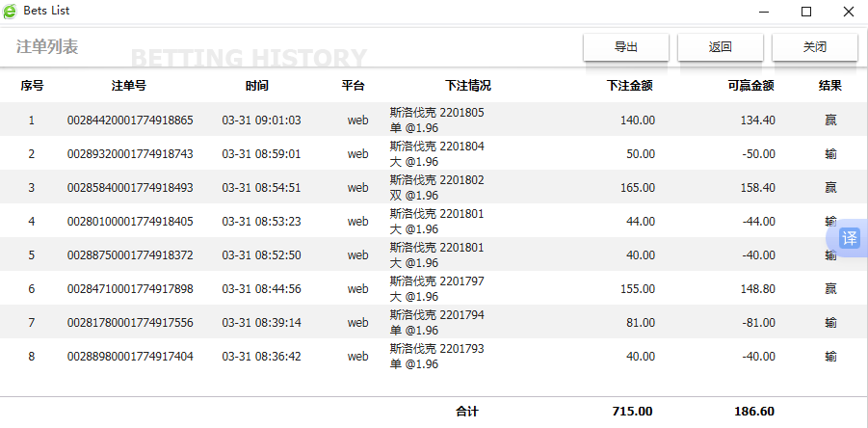Image resolution: width=868 pixels, height=428 pixels.
Task: Click the 可赢金额 column header
Action: (750, 86)
